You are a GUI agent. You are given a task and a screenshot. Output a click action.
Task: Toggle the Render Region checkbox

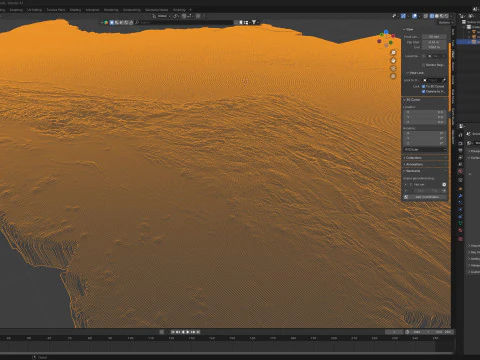click(x=424, y=65)
